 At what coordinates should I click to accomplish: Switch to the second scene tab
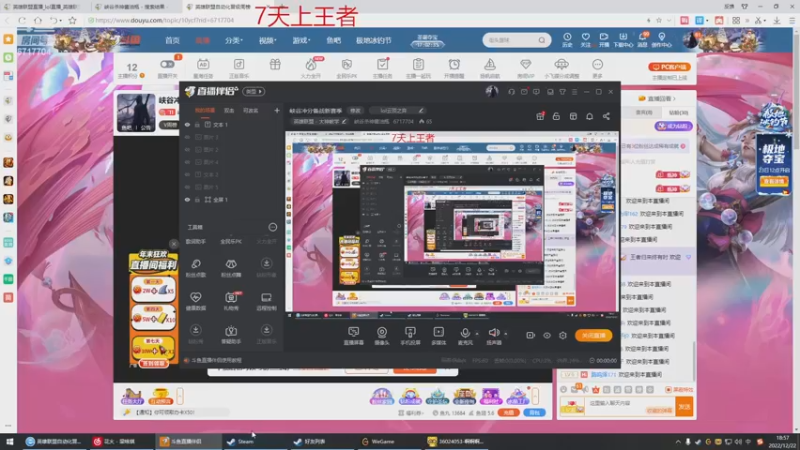(x=229, y=110)
